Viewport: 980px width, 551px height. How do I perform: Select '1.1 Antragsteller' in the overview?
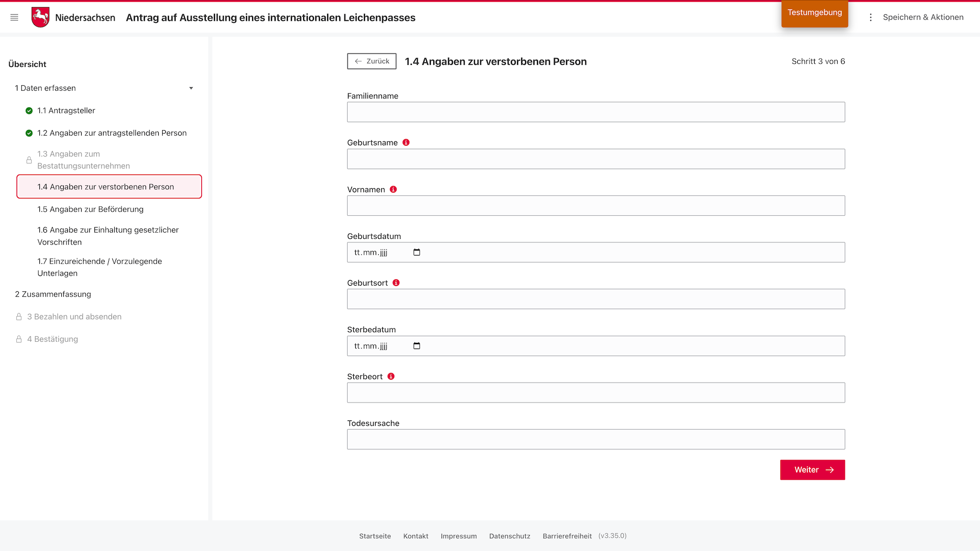(x=66, y=111)
